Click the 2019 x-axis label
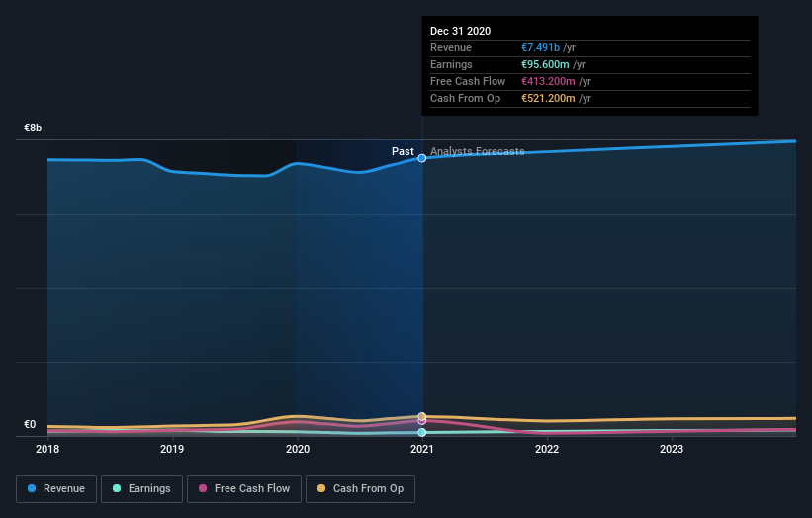Image resolution: width=812 pixels, height=518 pixels. click(172, 449)
